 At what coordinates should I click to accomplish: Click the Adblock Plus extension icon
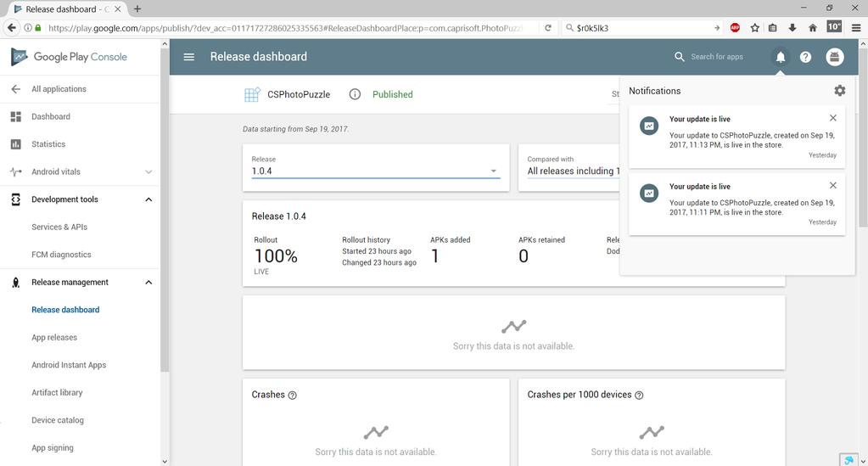[735, 28]
